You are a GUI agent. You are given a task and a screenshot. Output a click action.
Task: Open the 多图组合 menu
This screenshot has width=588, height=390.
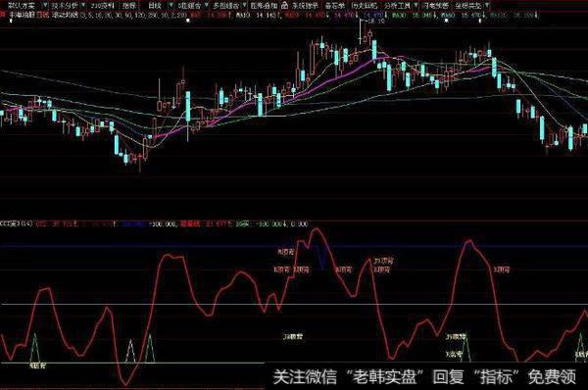coord(225,6)
